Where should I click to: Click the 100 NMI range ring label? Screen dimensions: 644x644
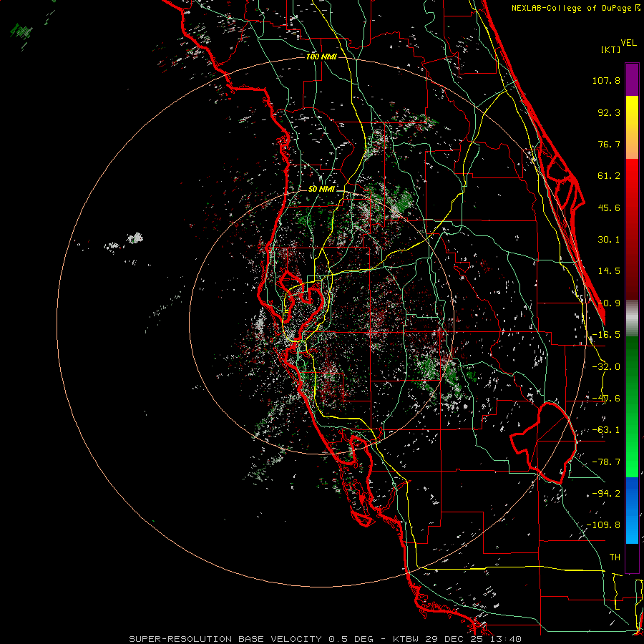point(321,57)
